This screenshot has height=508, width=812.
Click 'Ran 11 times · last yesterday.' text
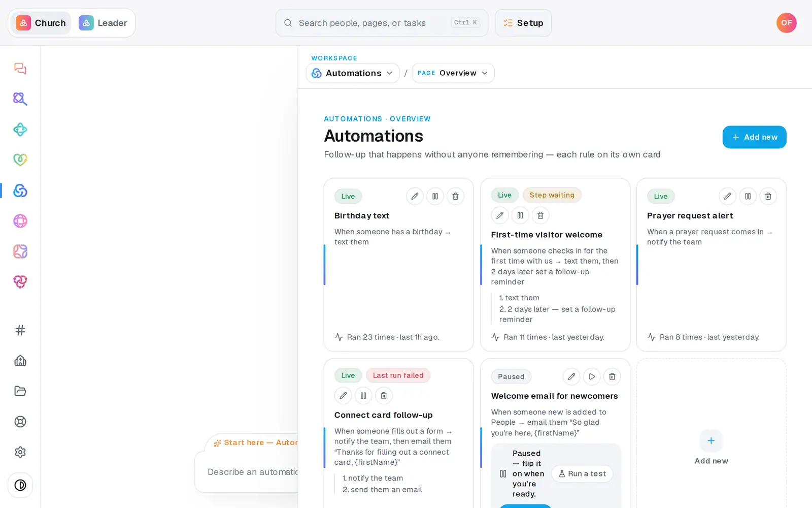pyautogui.click(x=554, y=337)
